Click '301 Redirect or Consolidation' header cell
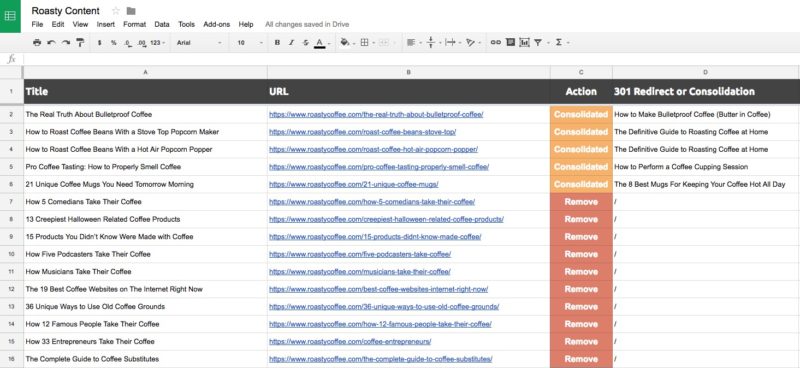800x368 pixels. coord(706,92)
